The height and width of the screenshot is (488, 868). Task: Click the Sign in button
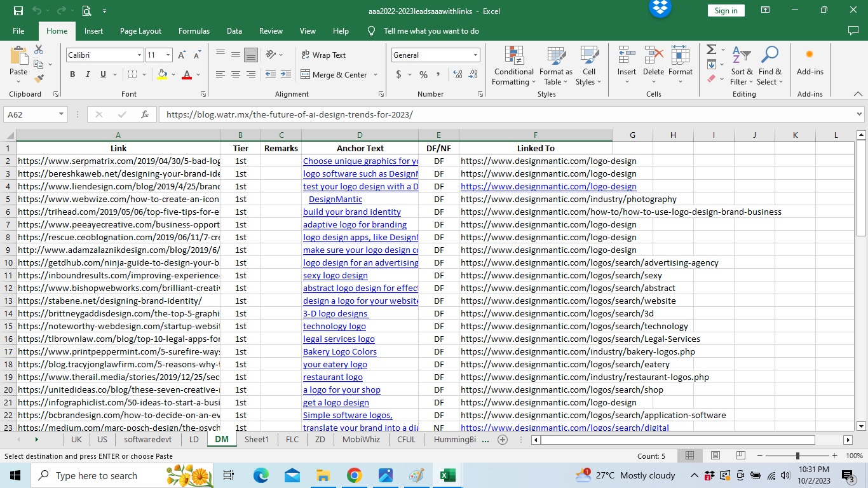click(726, 10)
